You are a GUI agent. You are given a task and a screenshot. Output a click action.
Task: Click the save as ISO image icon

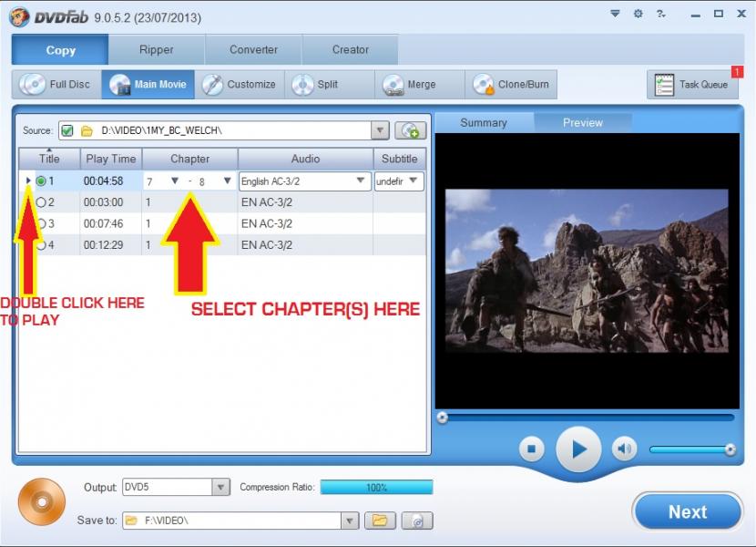tap(417, 521)
